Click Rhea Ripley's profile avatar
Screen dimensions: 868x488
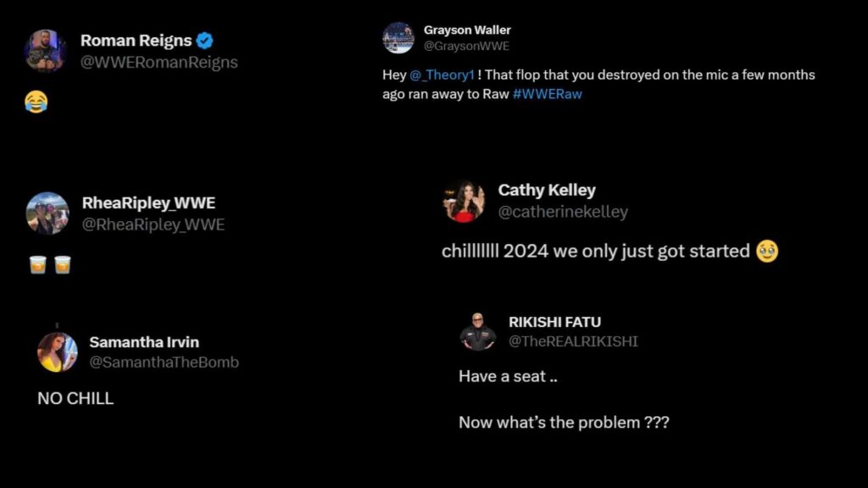(x=47, y=213)
